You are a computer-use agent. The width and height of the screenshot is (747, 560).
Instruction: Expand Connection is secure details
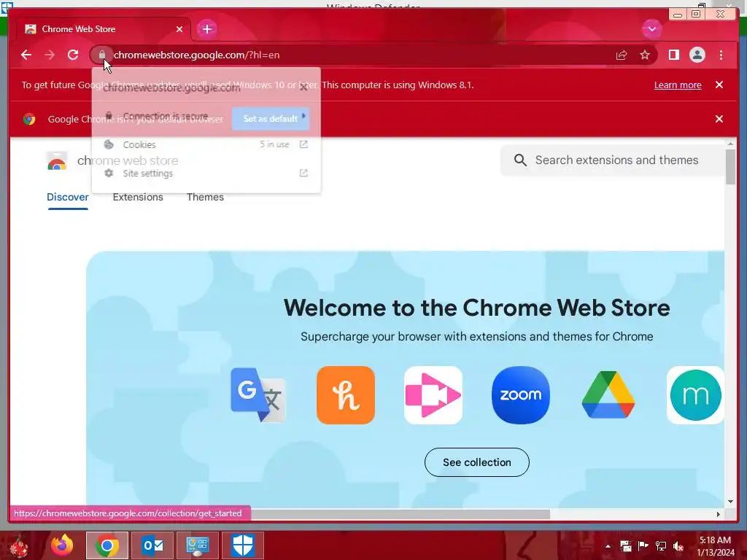coord(206,116)
